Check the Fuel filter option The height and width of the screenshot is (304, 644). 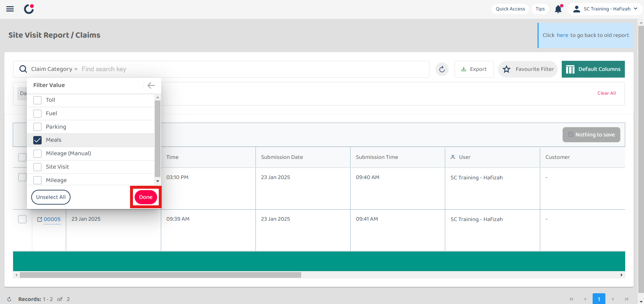(x=38, y=114)
